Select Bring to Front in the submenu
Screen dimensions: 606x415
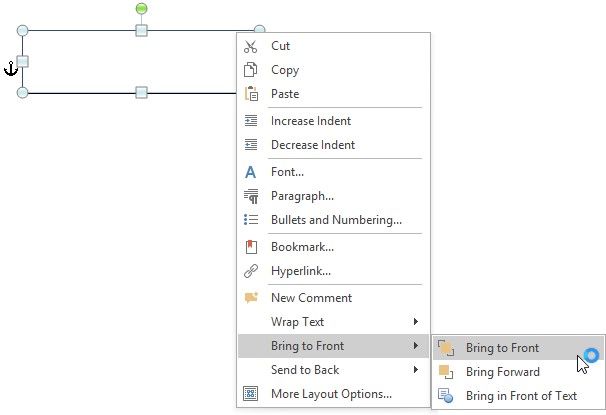click(x=502, y=348)
